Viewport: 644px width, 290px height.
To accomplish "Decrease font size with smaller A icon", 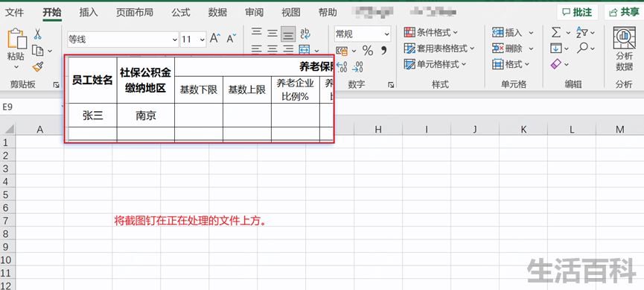I will click(x=232, y=39).
